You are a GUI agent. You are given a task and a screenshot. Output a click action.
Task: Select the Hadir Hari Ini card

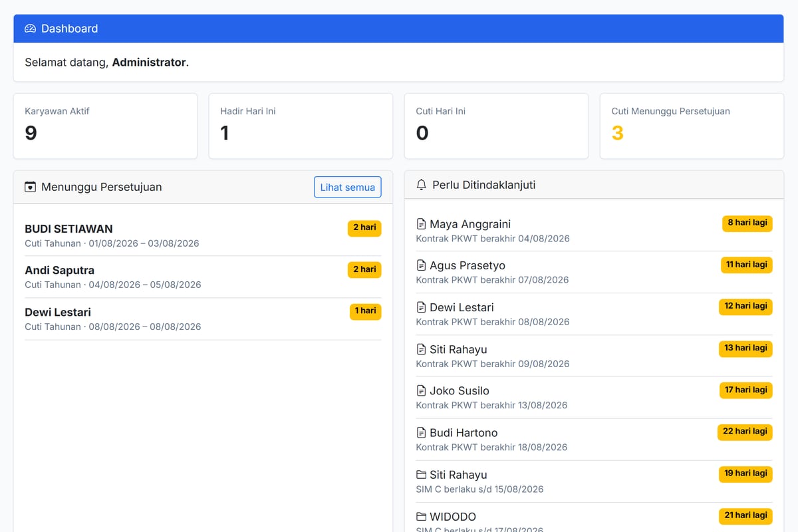coord(301,126)
